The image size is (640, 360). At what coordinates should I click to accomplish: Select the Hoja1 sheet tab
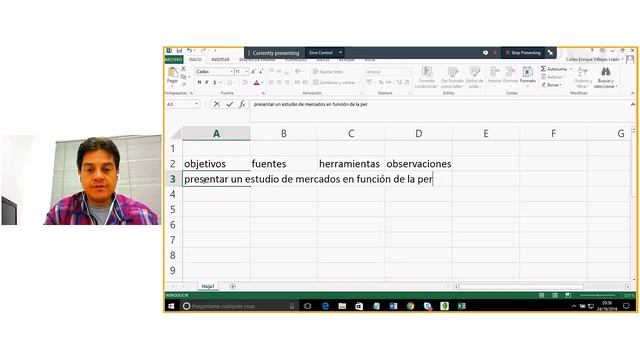[x=208, y=287]
